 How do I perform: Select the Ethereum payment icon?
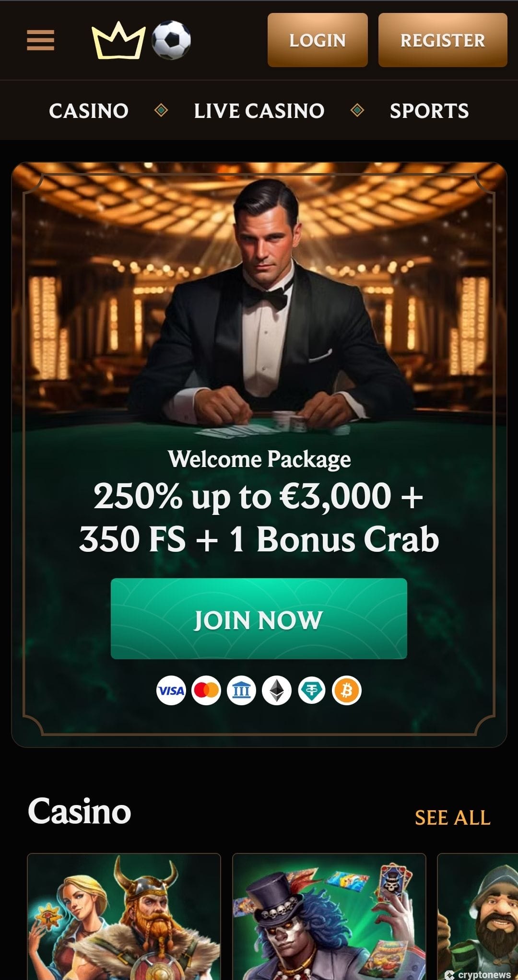276,690
